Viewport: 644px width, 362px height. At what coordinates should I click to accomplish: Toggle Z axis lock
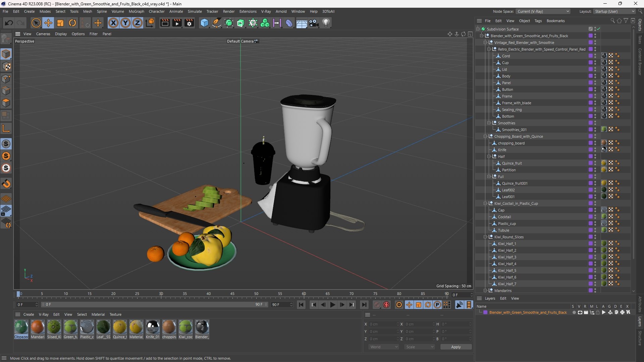138,23
